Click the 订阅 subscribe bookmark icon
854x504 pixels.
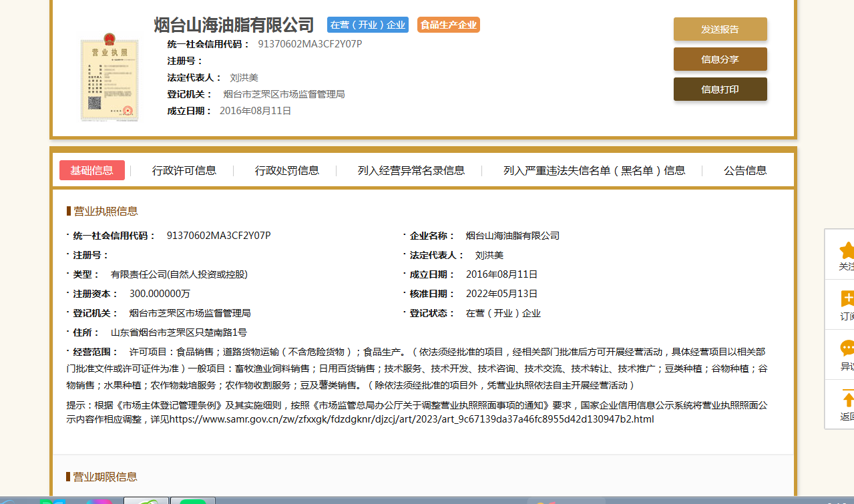[847, 299]
